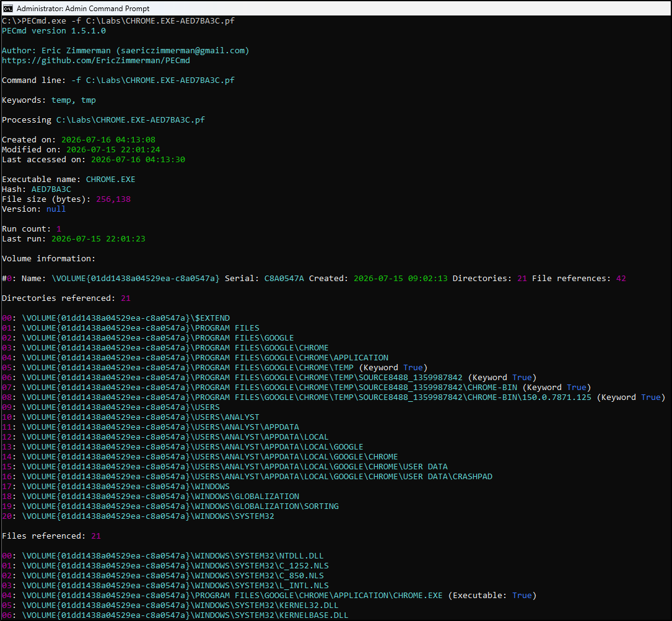This screenshot has width=672, height=621.
Task: Click directory 04 ending in CHROME\APPLICATION
Action: pos(195,357)
